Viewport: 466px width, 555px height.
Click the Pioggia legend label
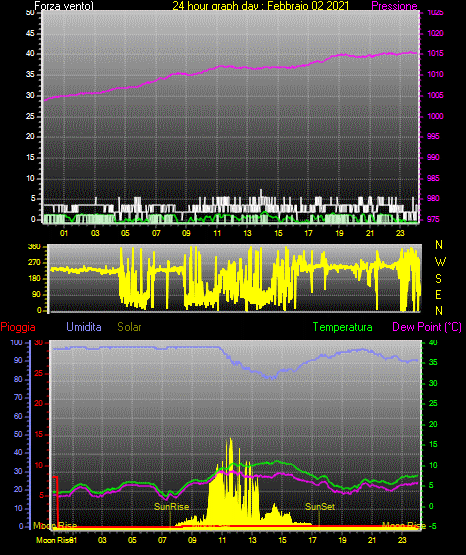pos(18,327)
